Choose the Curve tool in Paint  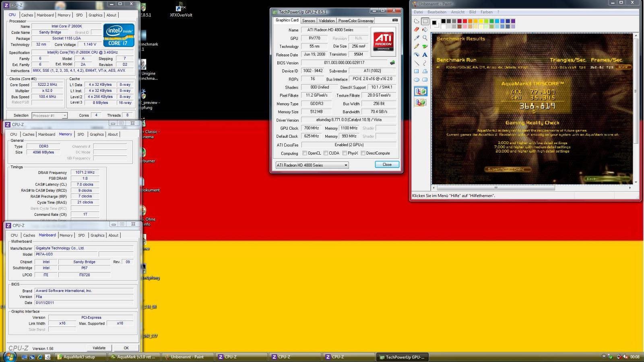[x=425, y=63]
